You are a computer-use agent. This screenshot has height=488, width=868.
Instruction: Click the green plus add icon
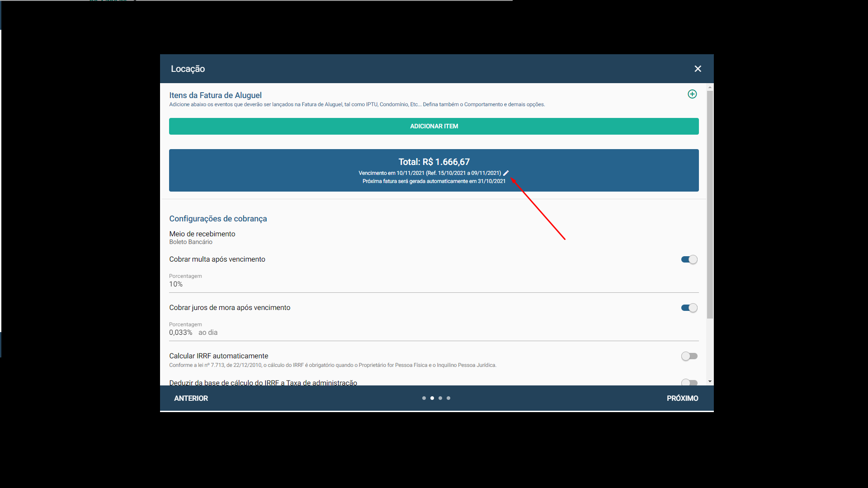[x=692, y=94]
